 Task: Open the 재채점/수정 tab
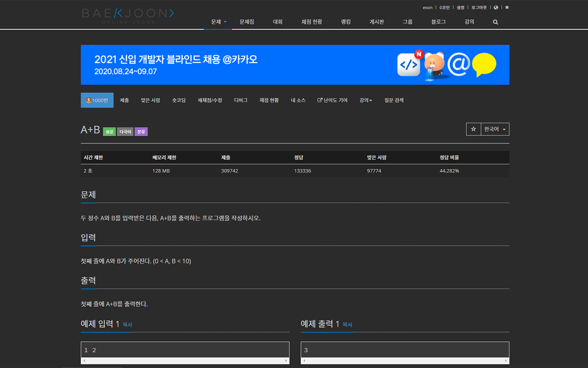tap(210, 100)
